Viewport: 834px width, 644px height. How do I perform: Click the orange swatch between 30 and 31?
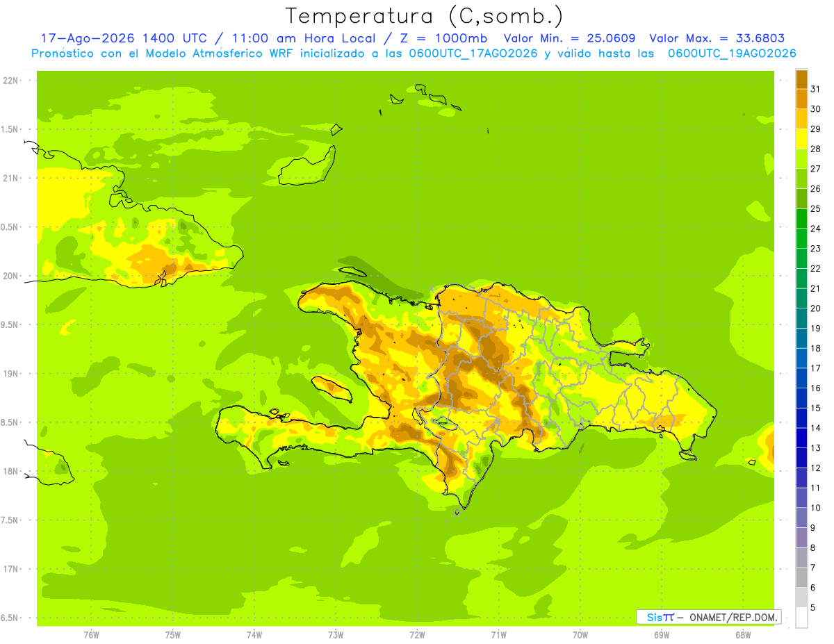[x=801, y=99]
